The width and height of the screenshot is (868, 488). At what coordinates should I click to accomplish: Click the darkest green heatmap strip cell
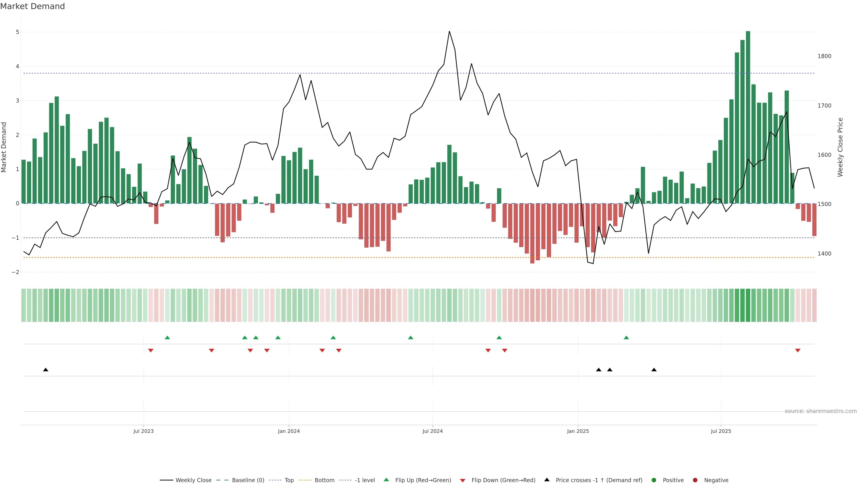tap(748, 305)
